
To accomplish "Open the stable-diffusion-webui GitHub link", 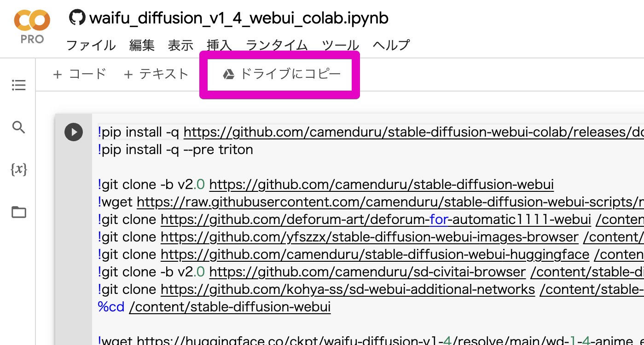I will (381, 184).
